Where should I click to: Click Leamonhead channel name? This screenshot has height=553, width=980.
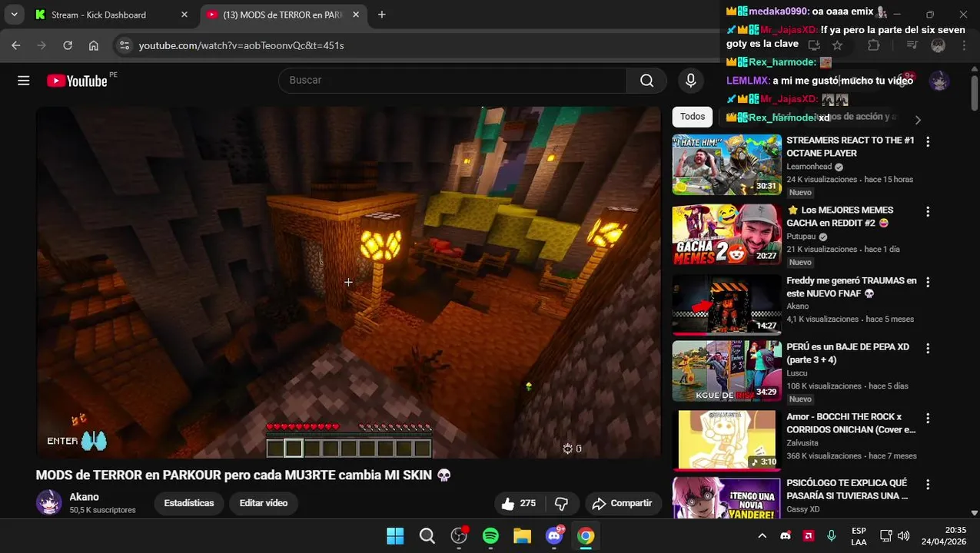tap(809, 167)
